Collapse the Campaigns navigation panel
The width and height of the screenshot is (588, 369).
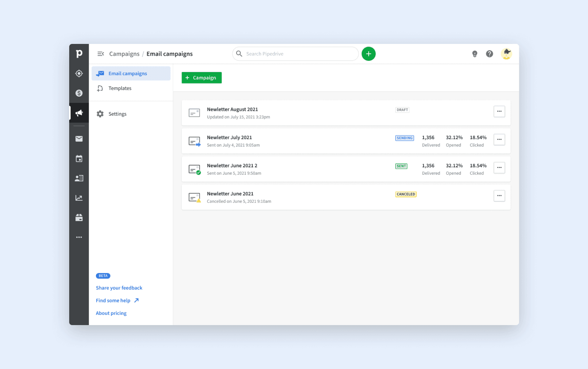[101, 53]
